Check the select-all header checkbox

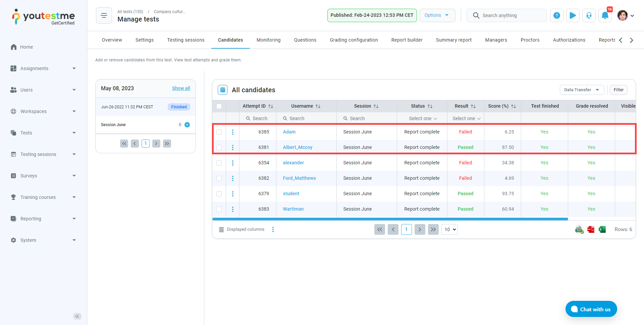point(219,106)
